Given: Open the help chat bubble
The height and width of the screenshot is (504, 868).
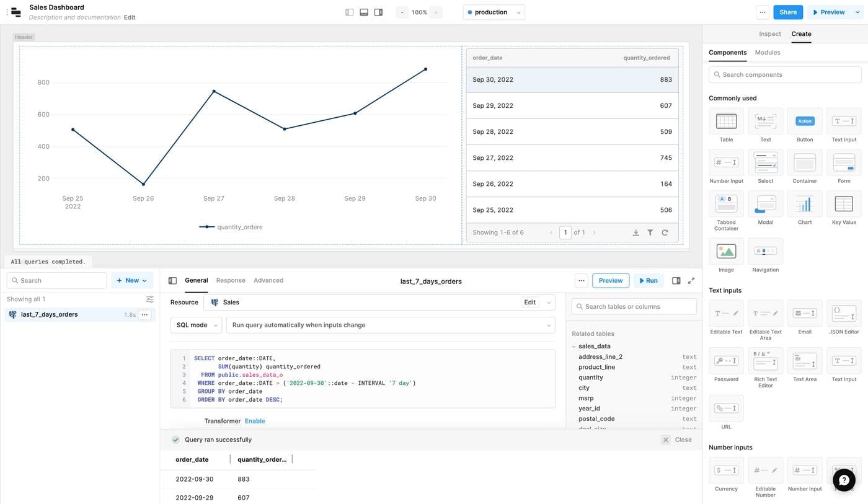Looking at the screenshot, I should 844,480.
